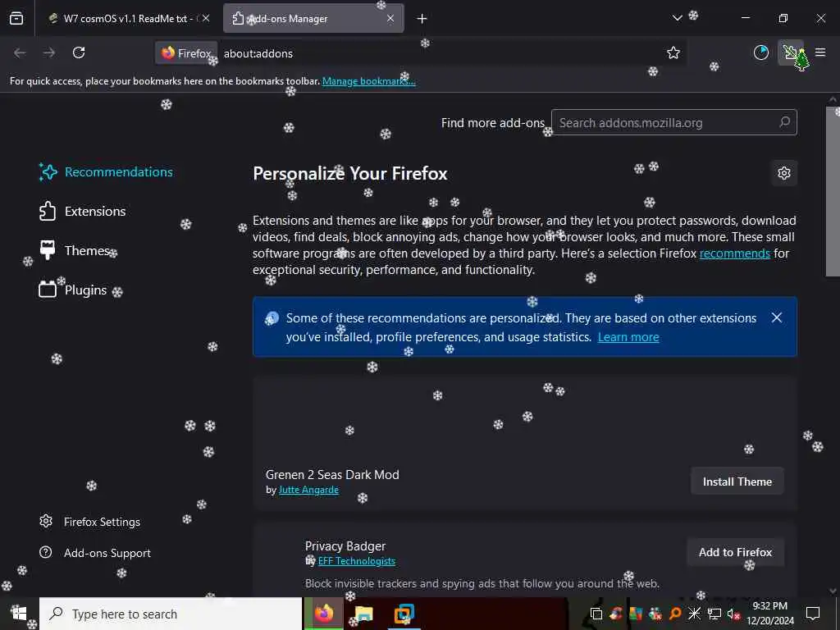Open the Firefox hamburger application menu
The height and width of the screenshot is (630, 840).
[x=820, y=52]
